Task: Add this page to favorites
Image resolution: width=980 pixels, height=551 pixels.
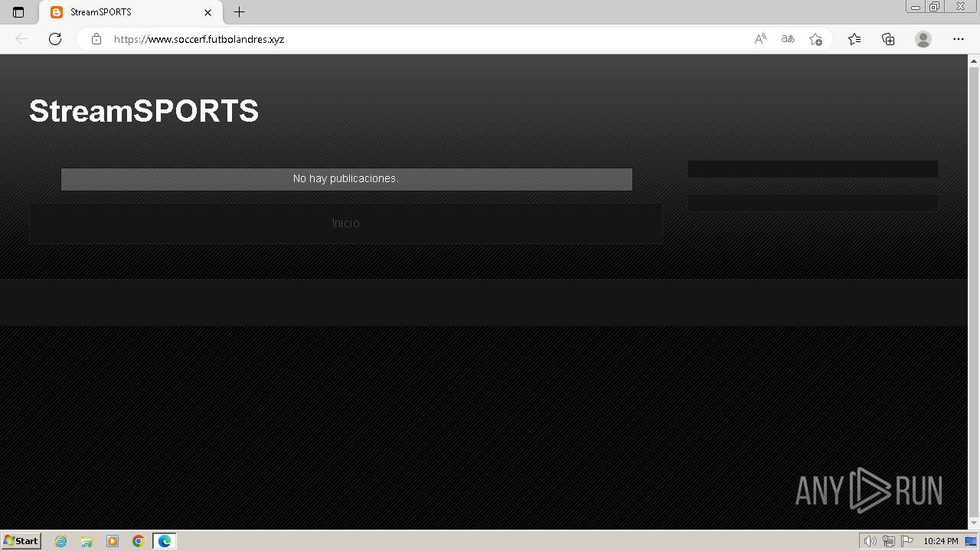Action: coord(815,39)
